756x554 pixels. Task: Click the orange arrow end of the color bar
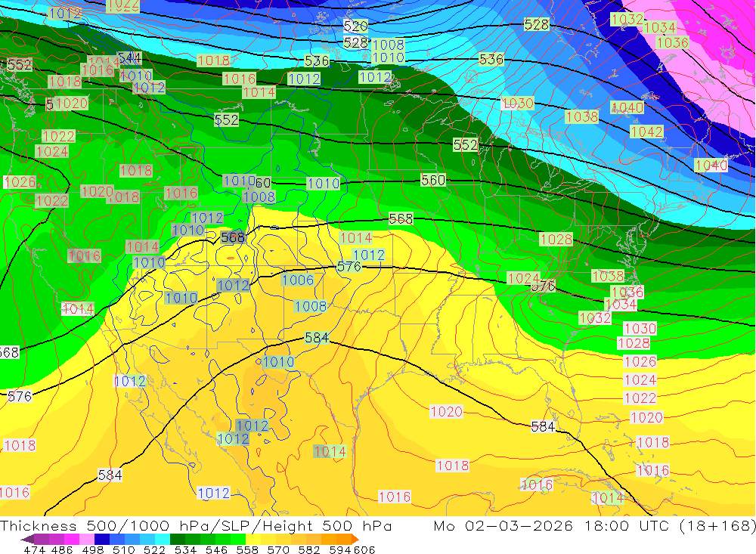pyautogui.click(x=355, y=539)
